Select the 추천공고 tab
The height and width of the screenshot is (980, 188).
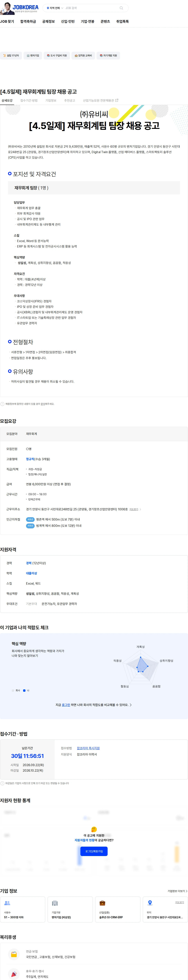pos(70,101)
